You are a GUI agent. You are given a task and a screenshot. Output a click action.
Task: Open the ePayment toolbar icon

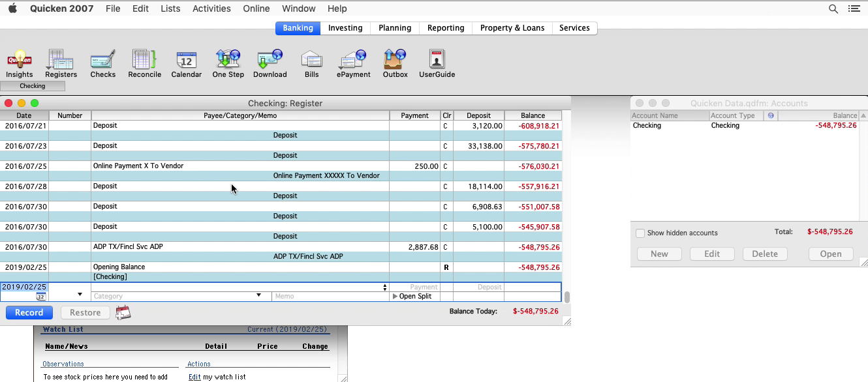click(x=353, y=64)
